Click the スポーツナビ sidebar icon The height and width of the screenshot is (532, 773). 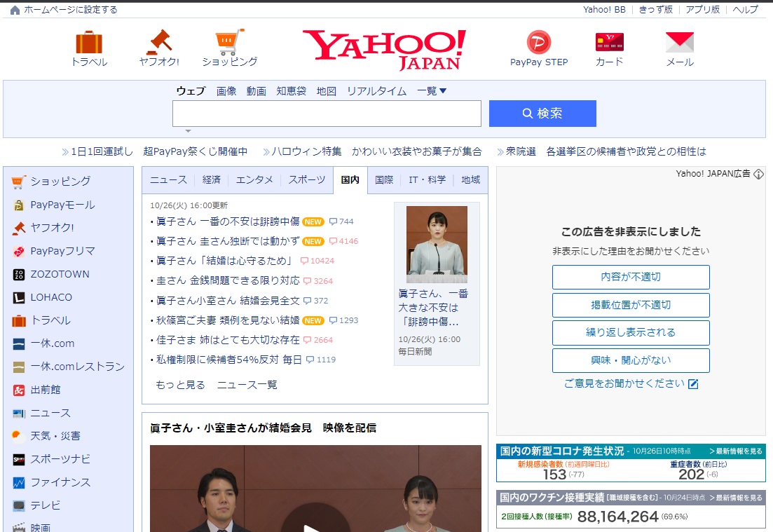pos(18,460)
